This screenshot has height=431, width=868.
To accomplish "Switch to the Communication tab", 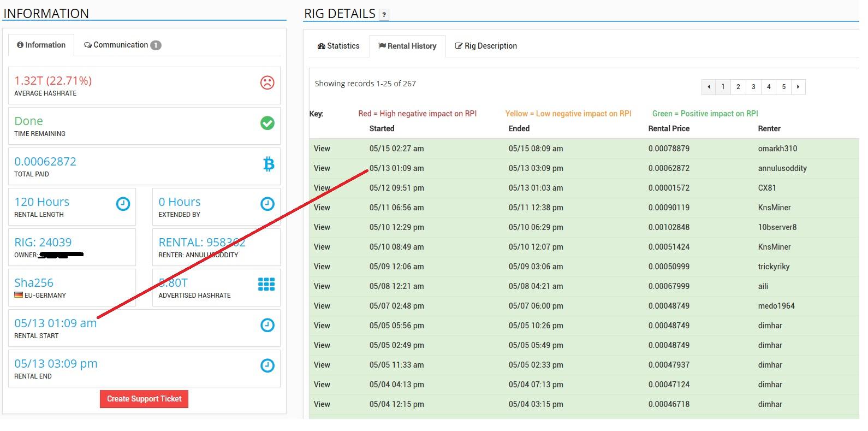I will (122, 45).
